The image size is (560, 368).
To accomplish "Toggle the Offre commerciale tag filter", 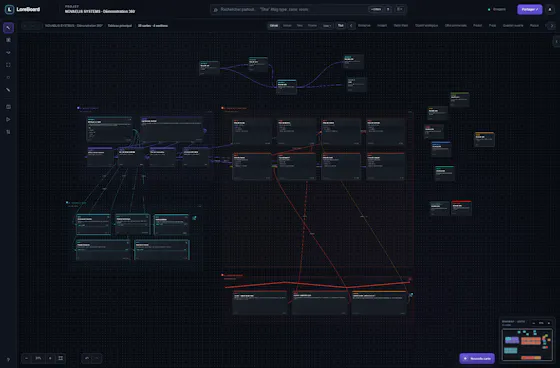I will click(x=455, y=26).
